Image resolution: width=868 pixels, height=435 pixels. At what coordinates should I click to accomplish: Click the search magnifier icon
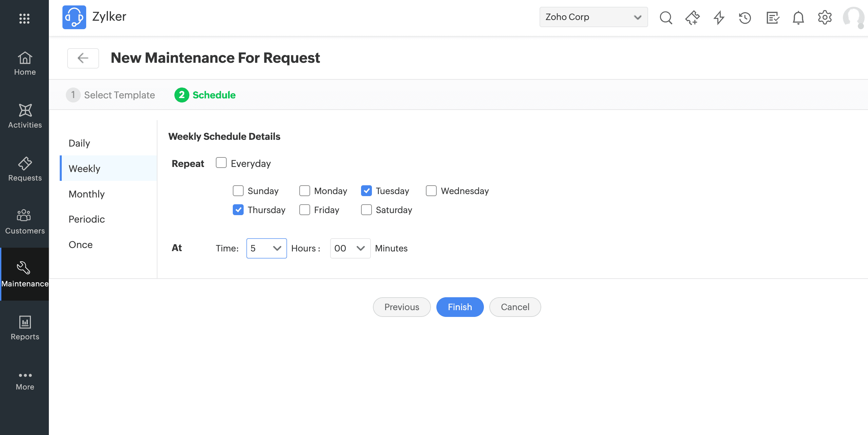(x=666, y=17)
